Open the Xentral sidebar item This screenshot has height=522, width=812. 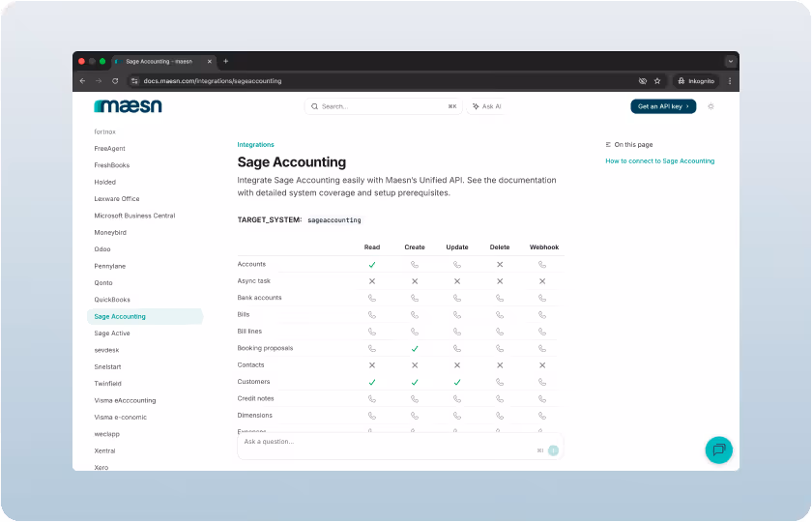[x=104, y=450]
